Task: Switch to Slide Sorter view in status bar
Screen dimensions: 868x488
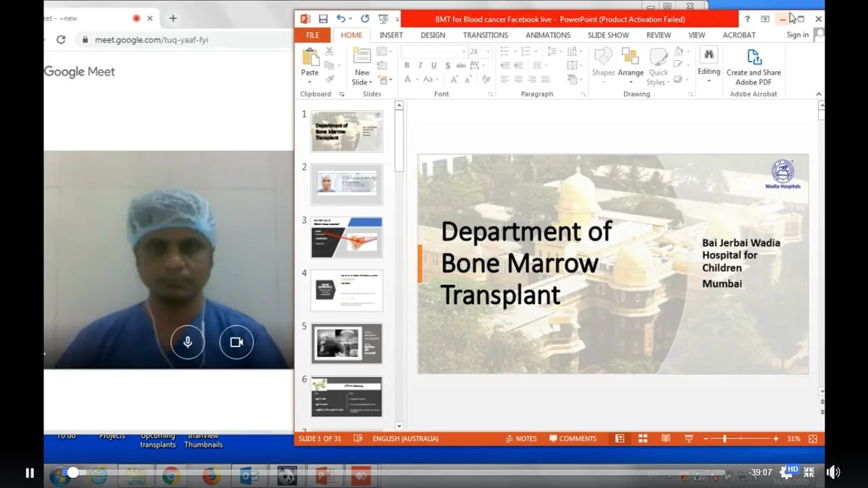Action: click(643, 439)
